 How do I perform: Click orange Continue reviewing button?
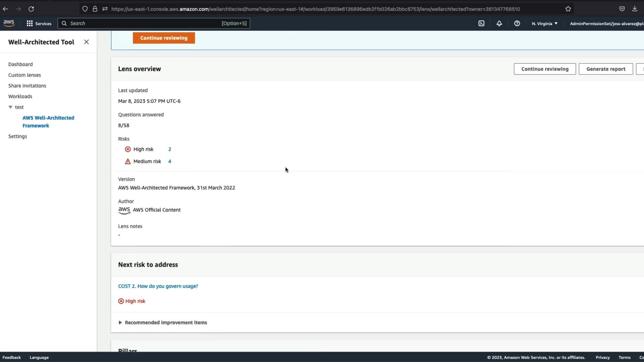[x=164, y=38]
